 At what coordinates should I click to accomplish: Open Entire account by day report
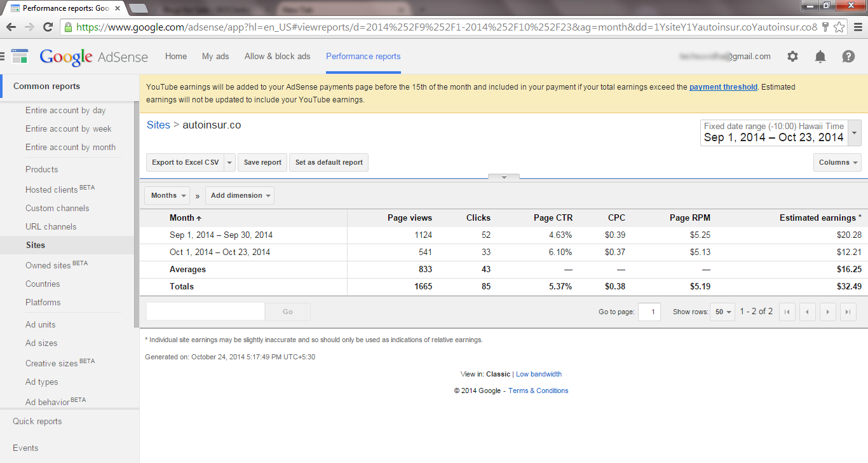tap(65, 110)
